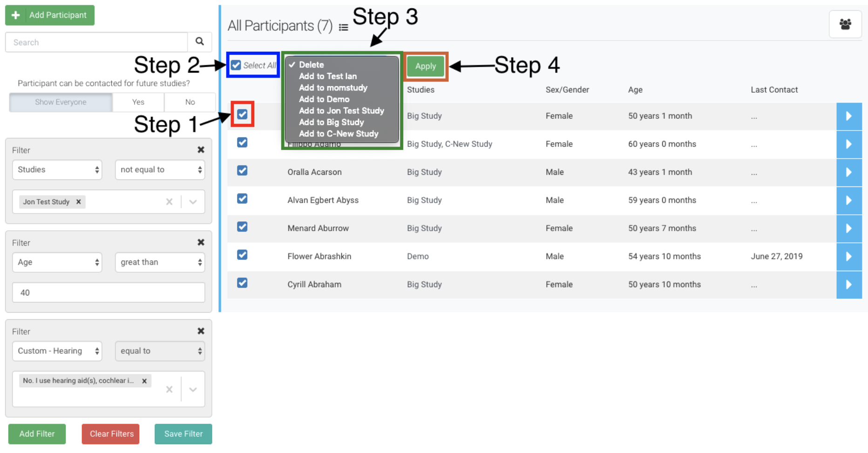868x453 pixels.
Task: Expand the Custom - Hearing field dropdown
Action: pyautogui.click(x=57, y=351)
